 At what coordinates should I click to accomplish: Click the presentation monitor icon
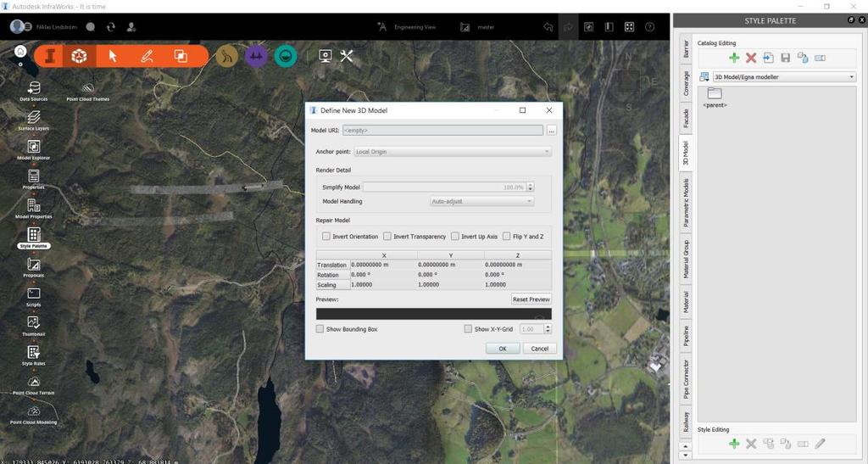pos(325,56)
